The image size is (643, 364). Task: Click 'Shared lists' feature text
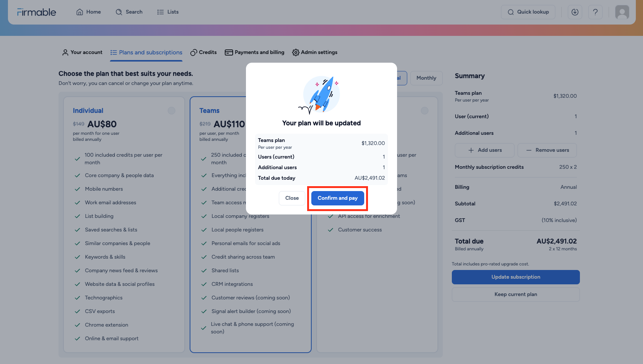(225, 271)
